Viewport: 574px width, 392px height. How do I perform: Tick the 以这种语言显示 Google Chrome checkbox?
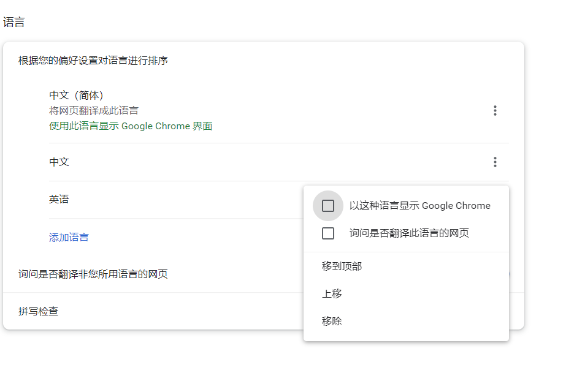(328, 206)
